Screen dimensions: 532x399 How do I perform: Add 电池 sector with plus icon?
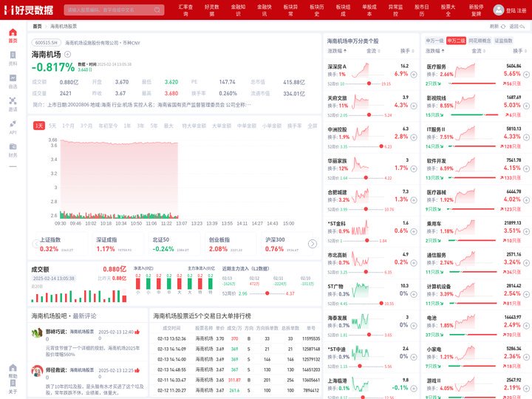(x=526, y=326)
